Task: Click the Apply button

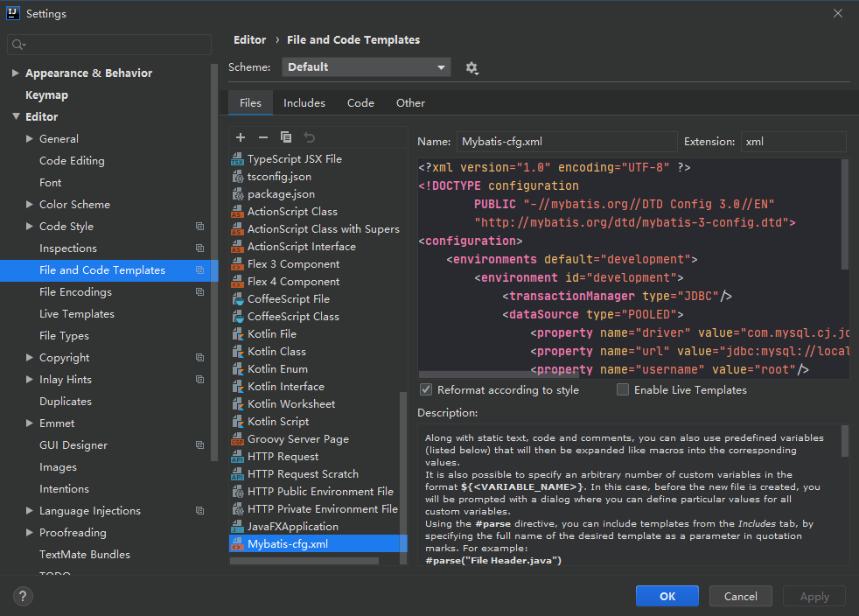Action: point(814,596)
